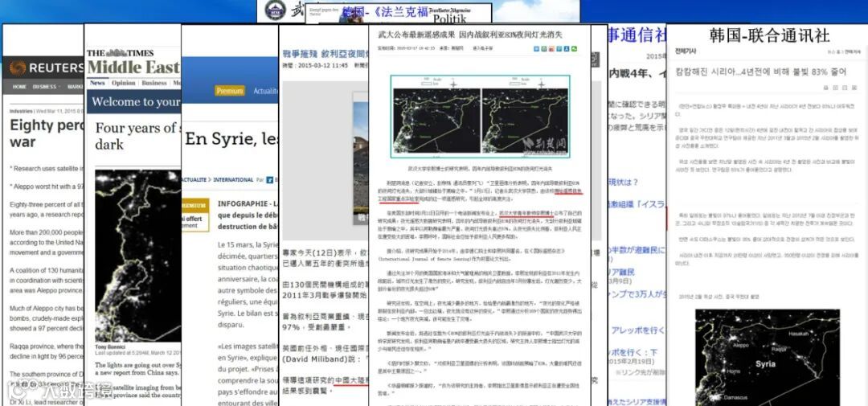Click the '事通信社' agency title
The height and width of the screenshot is (406, 868).
click(637, 35)
